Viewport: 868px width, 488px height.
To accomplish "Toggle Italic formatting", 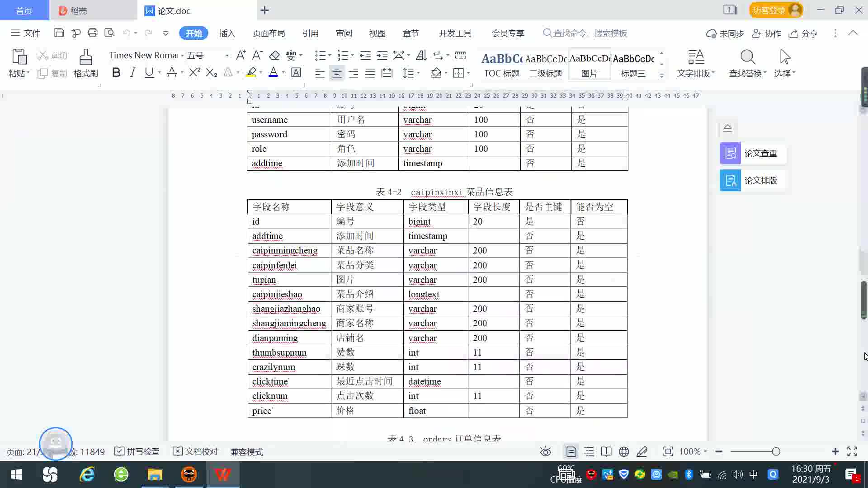I will tap(132, 72).
